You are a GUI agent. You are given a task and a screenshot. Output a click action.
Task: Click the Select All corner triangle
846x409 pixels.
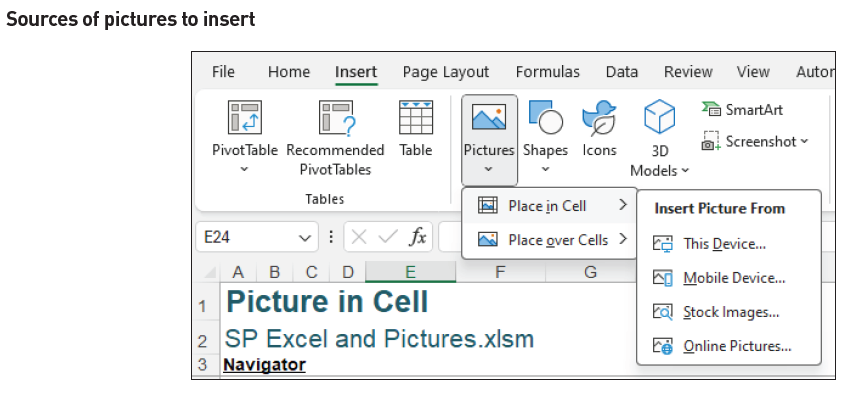click(210, 272)
